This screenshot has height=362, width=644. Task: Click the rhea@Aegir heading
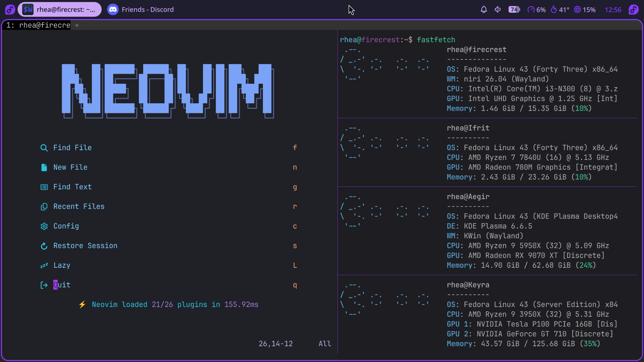coord(468,197)
